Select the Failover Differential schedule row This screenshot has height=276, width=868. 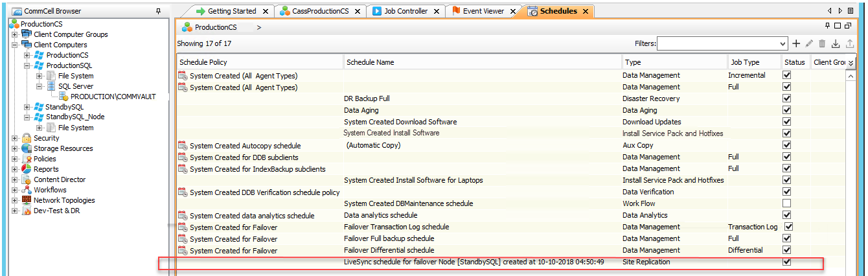(389, 250)
